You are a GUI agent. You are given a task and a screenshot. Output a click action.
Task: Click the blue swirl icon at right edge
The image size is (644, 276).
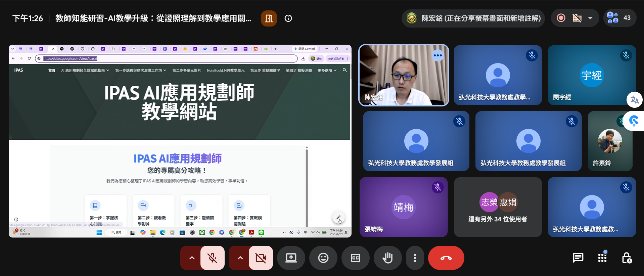634,121
